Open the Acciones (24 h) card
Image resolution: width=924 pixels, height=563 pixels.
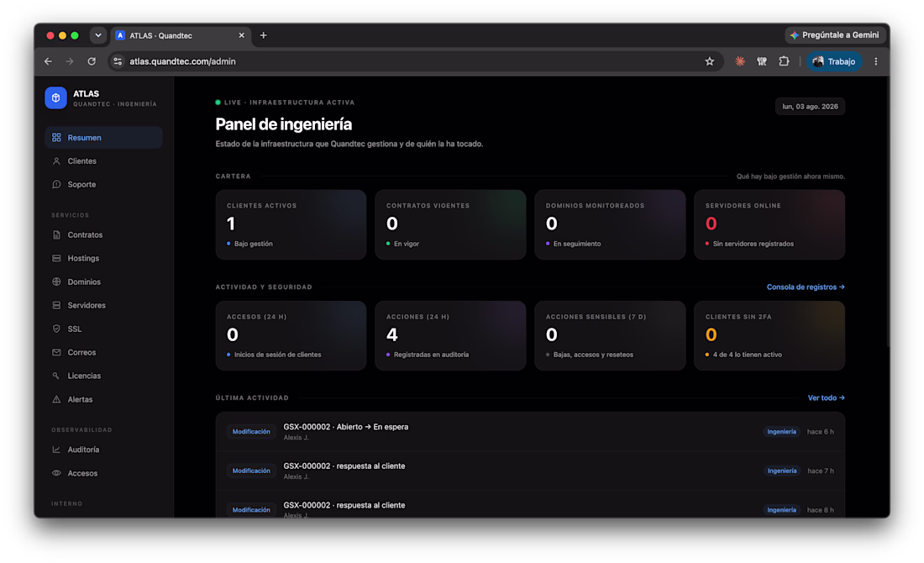coord(450,335)
